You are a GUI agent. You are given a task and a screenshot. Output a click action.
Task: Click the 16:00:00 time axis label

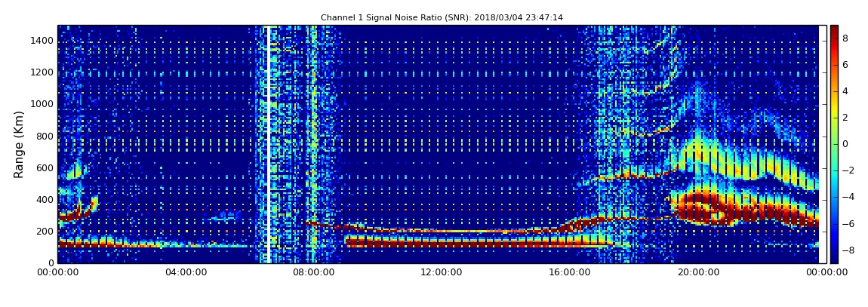570,272
